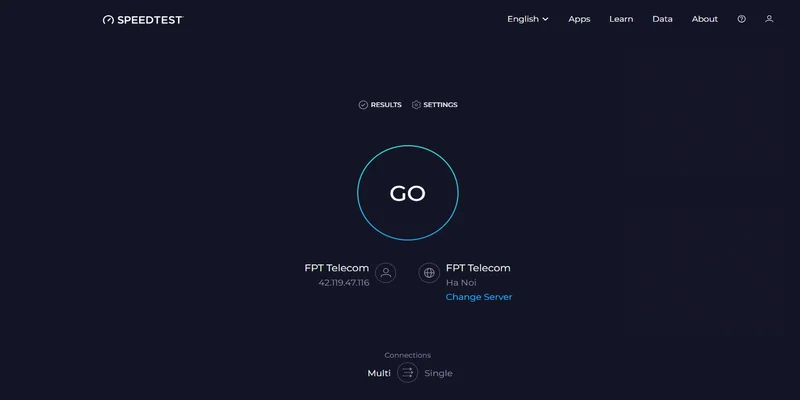Open the help question mark icon
800x400 pixels.
pos(741,19)
